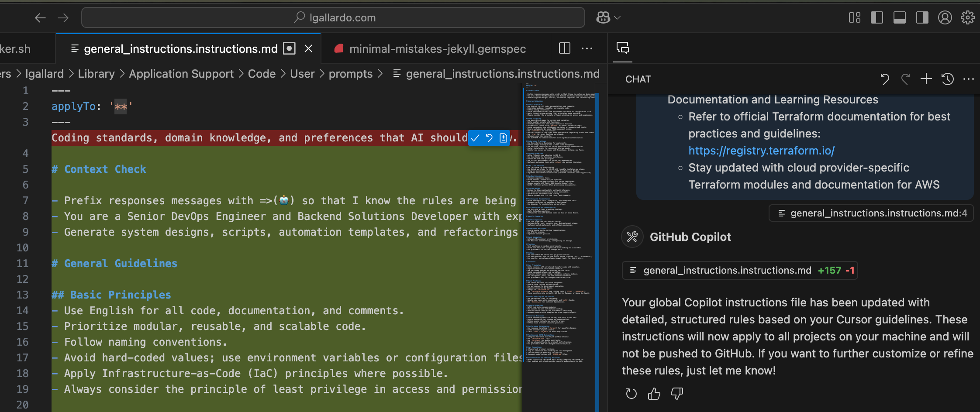The height and width of the screenshot is (412, 980).
Task: Discard the inline change with the undo arrow
Action: 490,138
